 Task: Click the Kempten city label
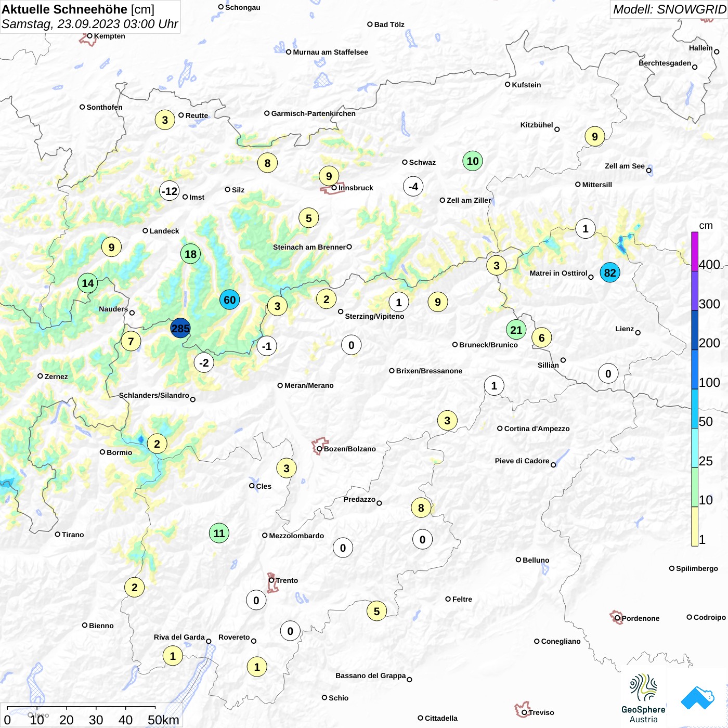pos(109,36)
